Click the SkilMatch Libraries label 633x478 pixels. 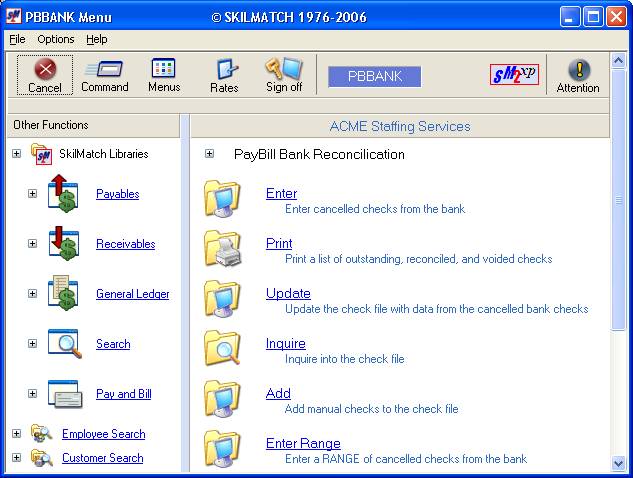pyautogui.click(x=104, y=154)
